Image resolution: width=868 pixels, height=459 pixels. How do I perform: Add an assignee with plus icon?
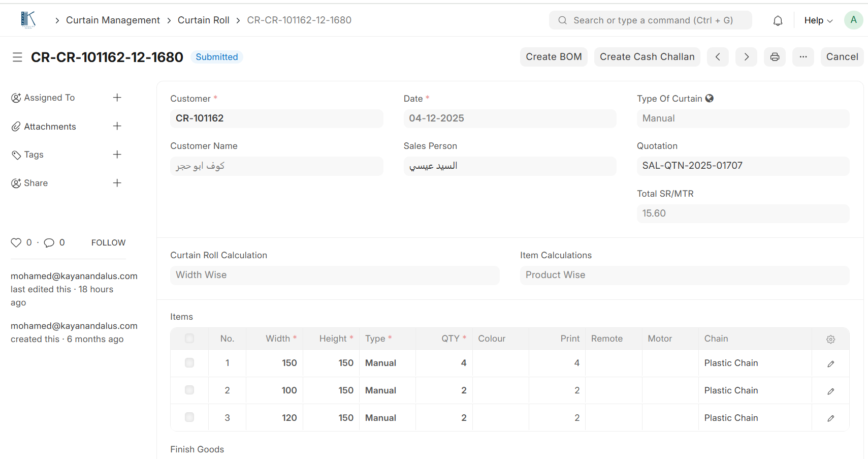click(117, 98)
